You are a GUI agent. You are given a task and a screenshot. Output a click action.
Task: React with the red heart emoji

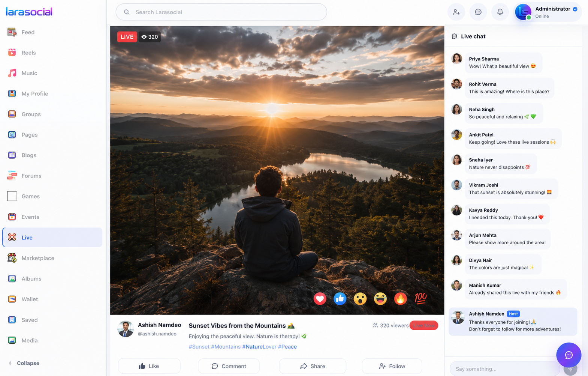point(320,299)
